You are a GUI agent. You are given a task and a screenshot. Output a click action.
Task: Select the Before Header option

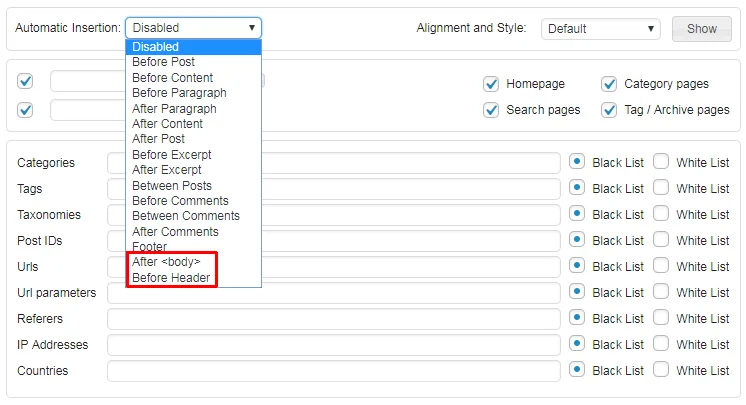(171, 277)
